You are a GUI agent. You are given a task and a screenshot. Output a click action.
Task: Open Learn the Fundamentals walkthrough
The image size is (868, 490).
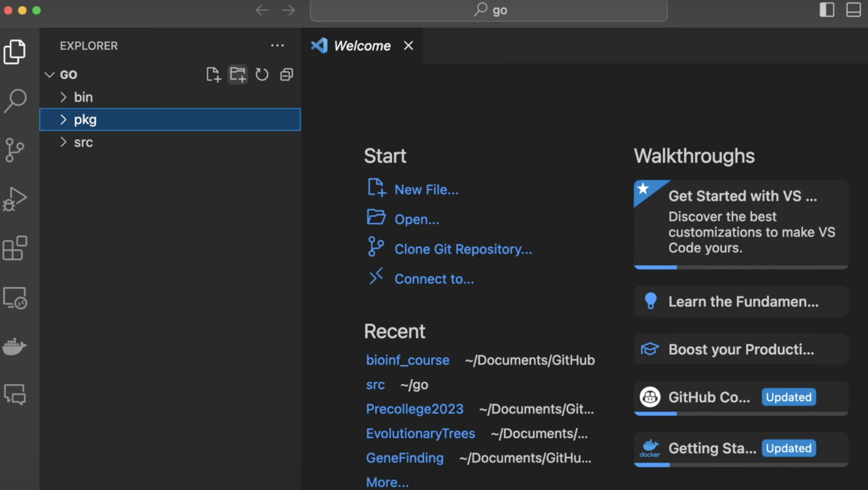point(741,301)
